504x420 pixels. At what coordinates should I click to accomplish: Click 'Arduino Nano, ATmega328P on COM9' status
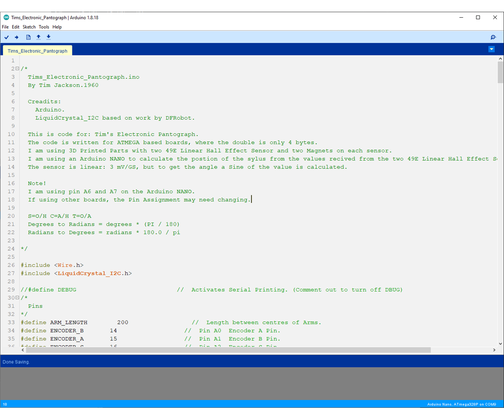coord(462,404)
